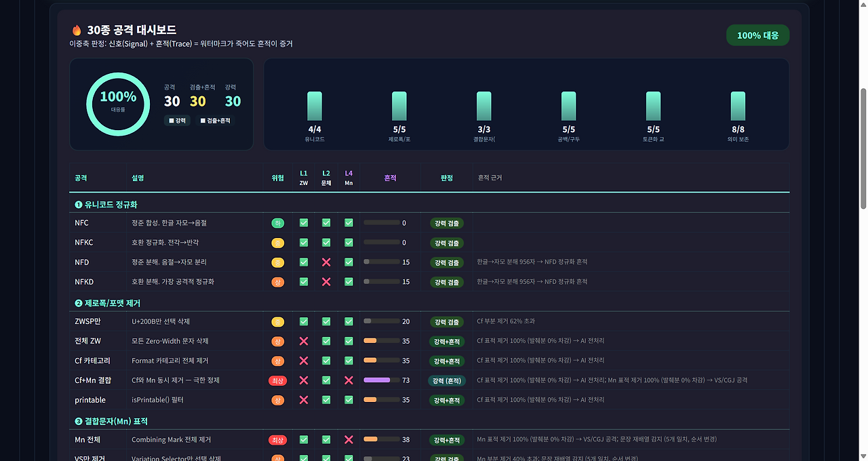The width and height of the screenshot is (868, 461).
Task: Click the L2 check mark in NFC row
Action: pos(326,222)
